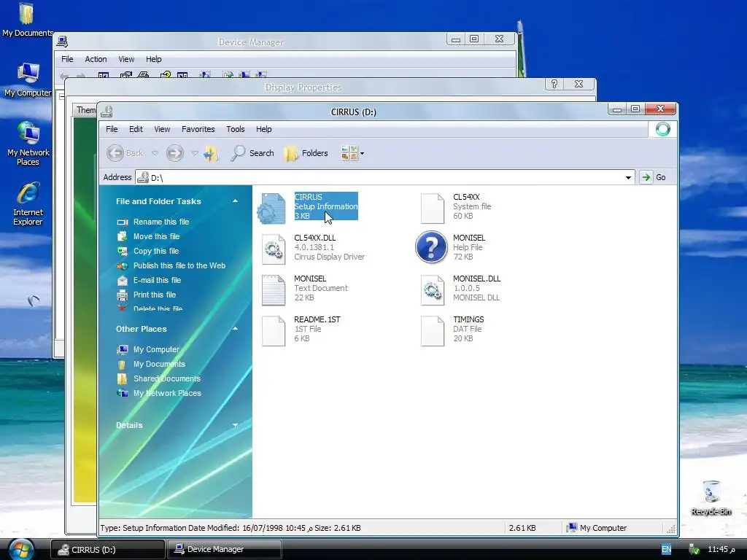Select the README.1ST file icon
This screenshot has width=747, height=560.
tap(274, 330)
